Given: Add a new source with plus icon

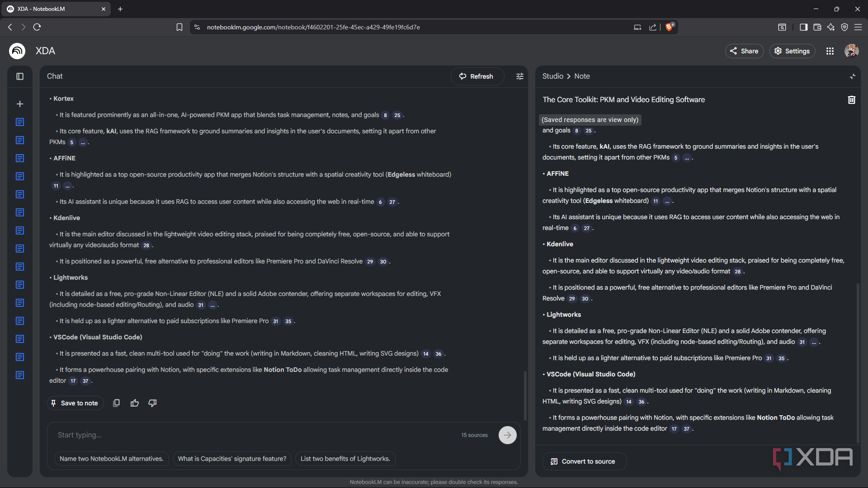Looking at the screenshot, I should pos(20,104).
